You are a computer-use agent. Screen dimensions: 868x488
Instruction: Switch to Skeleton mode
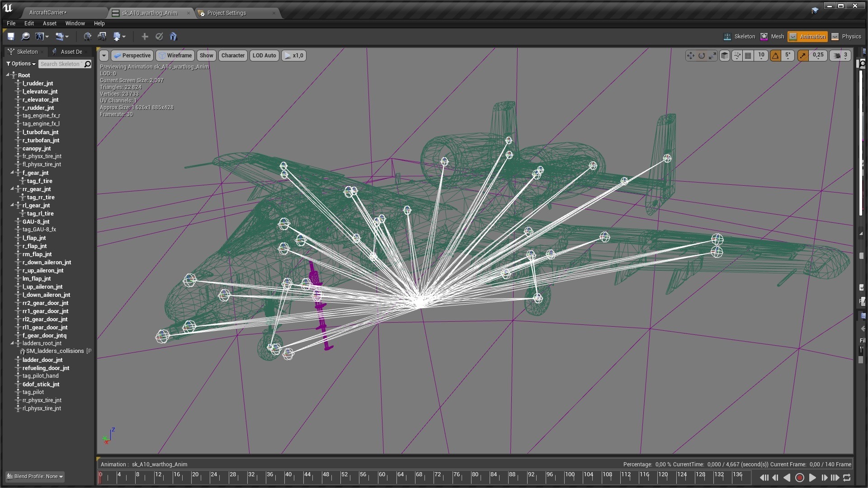(739, 37)
